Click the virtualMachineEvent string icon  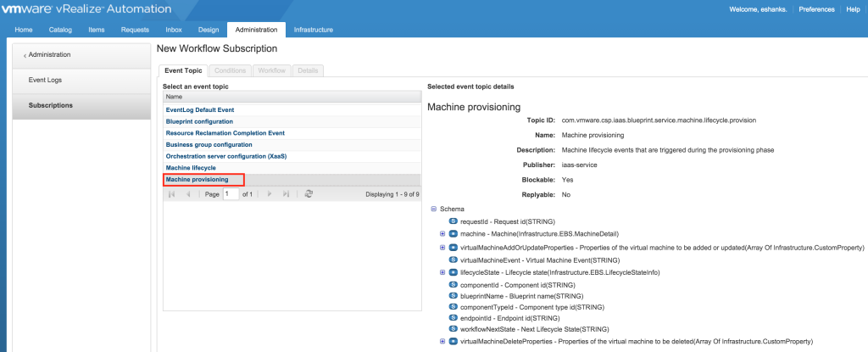(453, 260)
